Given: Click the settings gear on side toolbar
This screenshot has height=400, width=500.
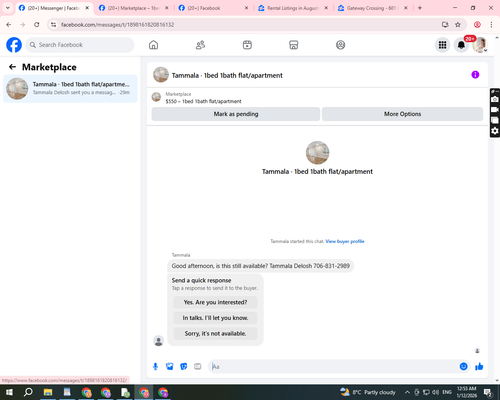Looking at the screenshot, I should coord(495,131).
